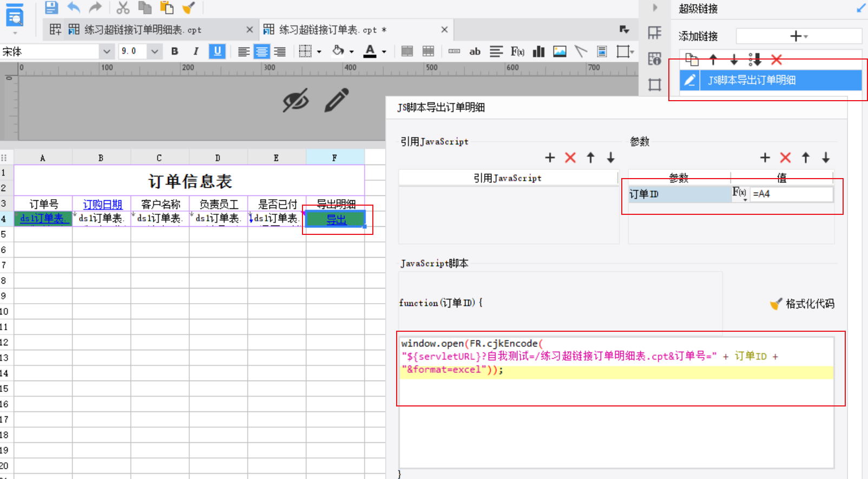Click the Undo arrow icon
Viewport: 868px width, 479px height.
(74, 8)
